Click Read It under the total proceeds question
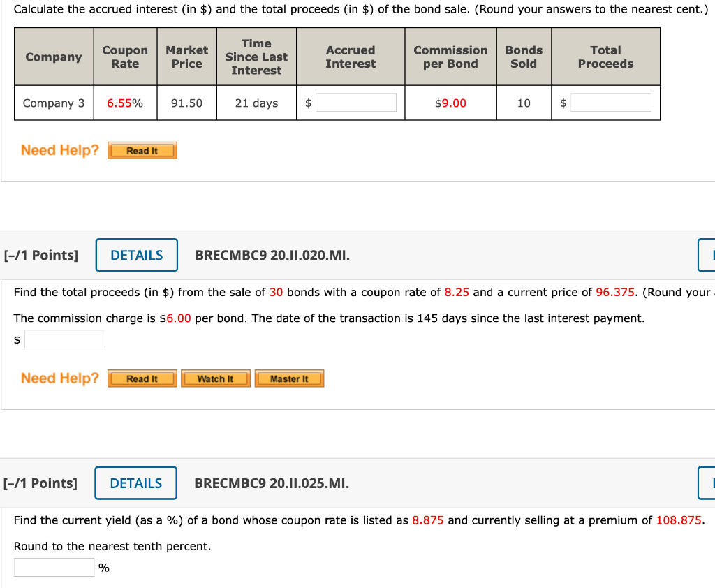715x588 pixels. point(142,378)
